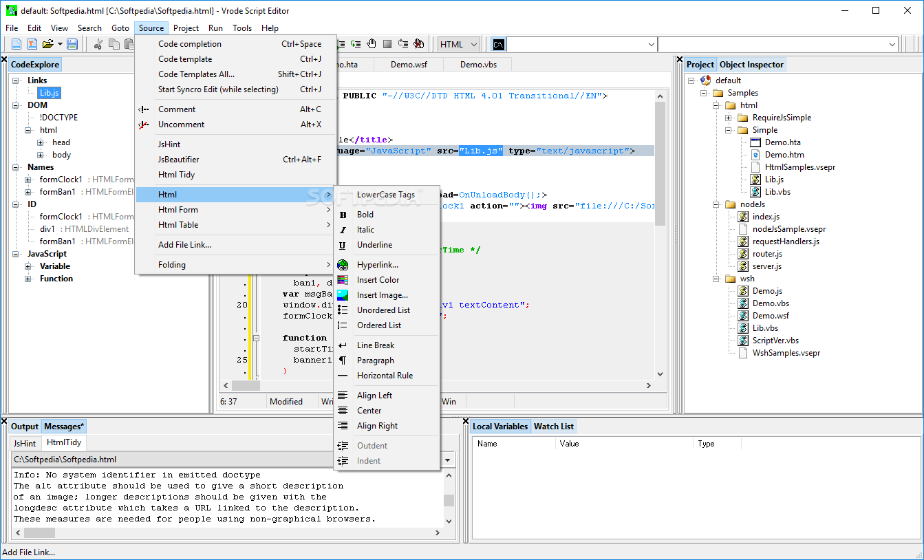924x560 pixels.
Task: Choose Underline from the Html submenu
Action: [387, 245]
